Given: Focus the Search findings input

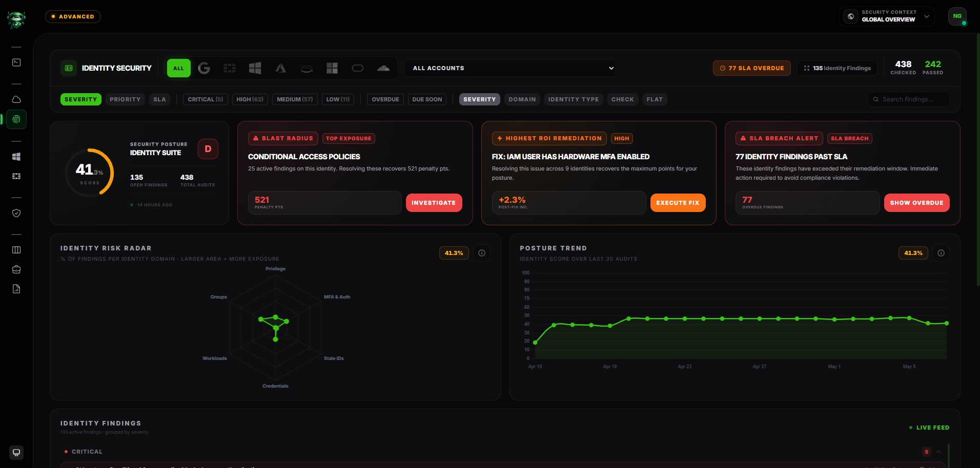Looking at the screenshot, I should tap(908, 99).
